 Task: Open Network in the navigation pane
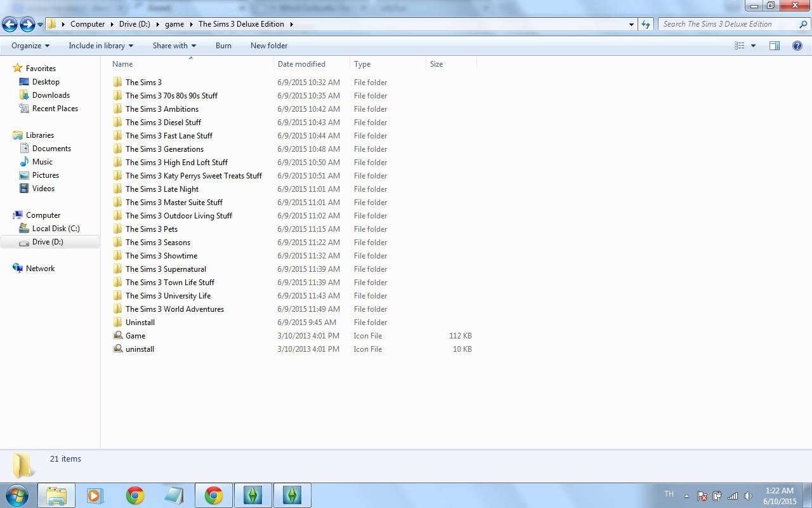pos(40,269)
